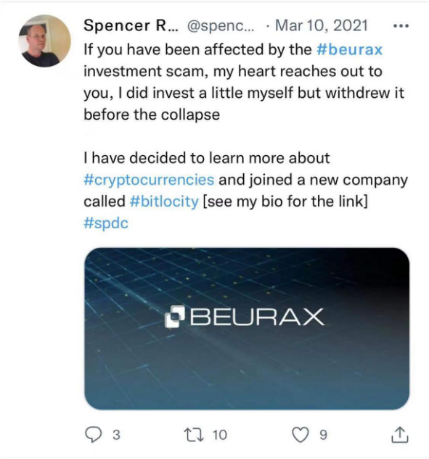Screen dimensions: 429x459
Task: View the reply count 3
Action: [x=116, y=435]
